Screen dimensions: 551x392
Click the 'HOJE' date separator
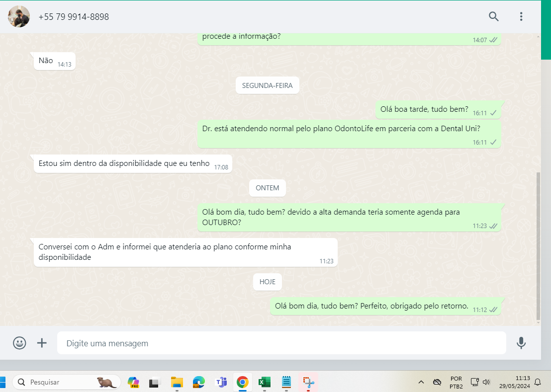[268, 282]
